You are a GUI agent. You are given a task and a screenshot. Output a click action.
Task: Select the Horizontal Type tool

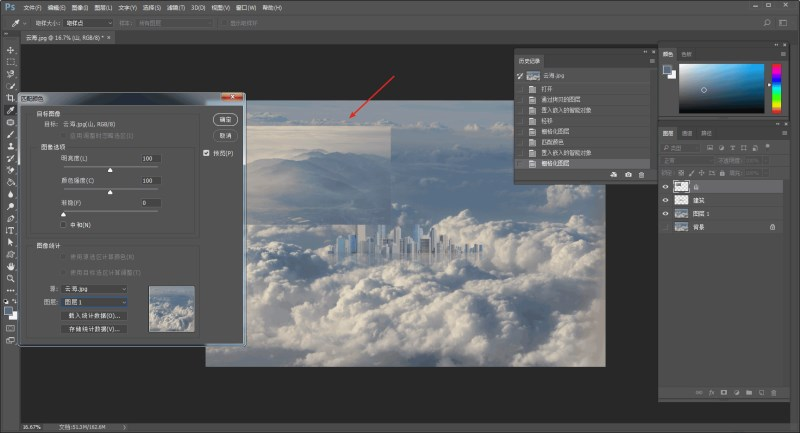tap(11, 230)
